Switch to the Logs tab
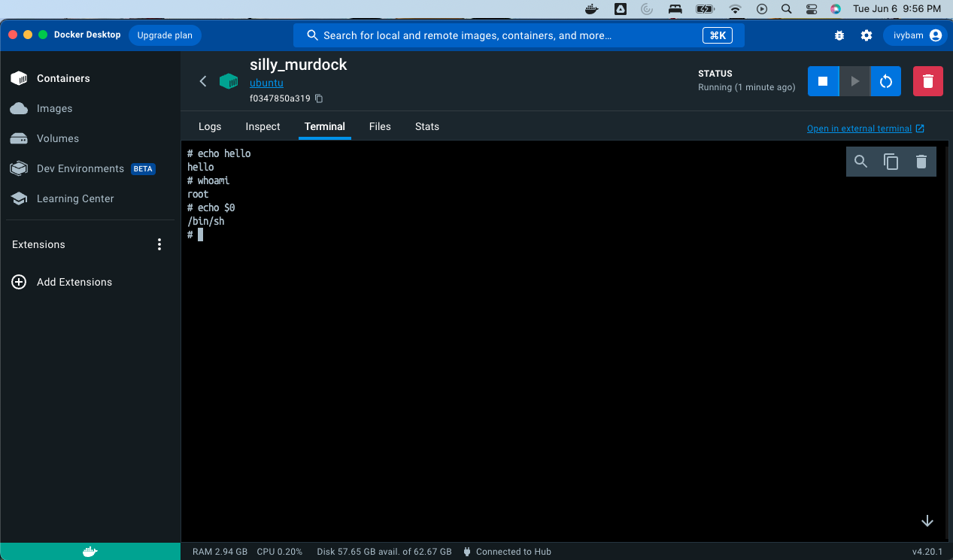 click(210, 126)
